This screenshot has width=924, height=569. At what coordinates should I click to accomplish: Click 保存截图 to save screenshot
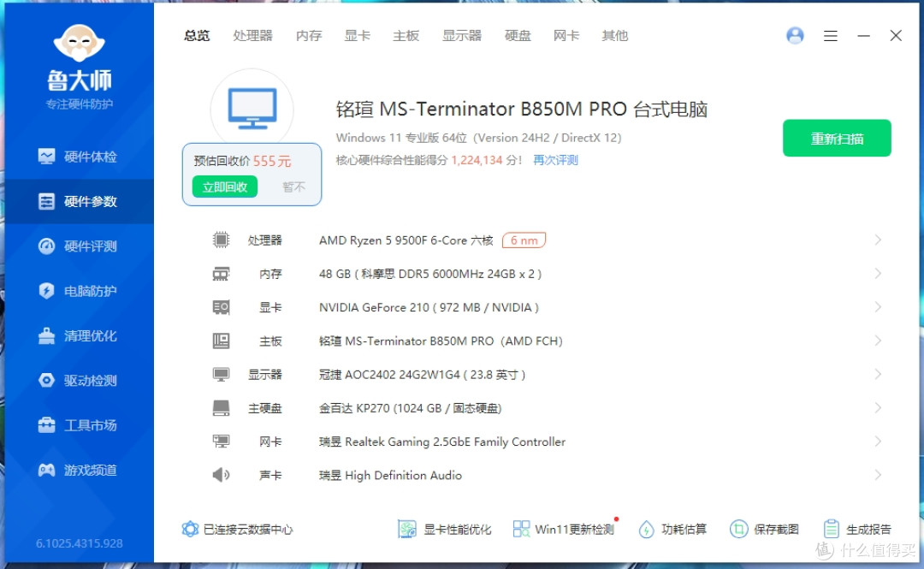pyautogui.click(x=764, y=529)
